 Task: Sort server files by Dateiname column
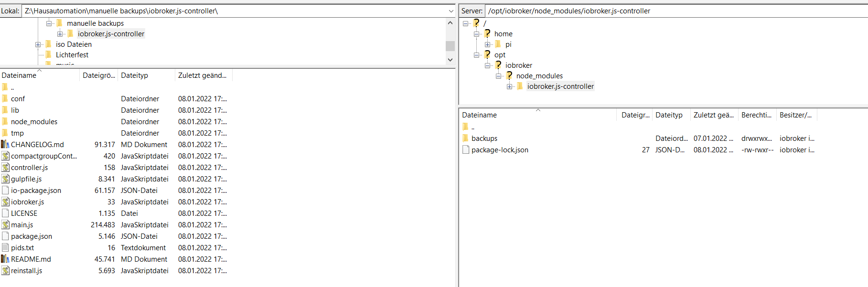pos(538,115)
